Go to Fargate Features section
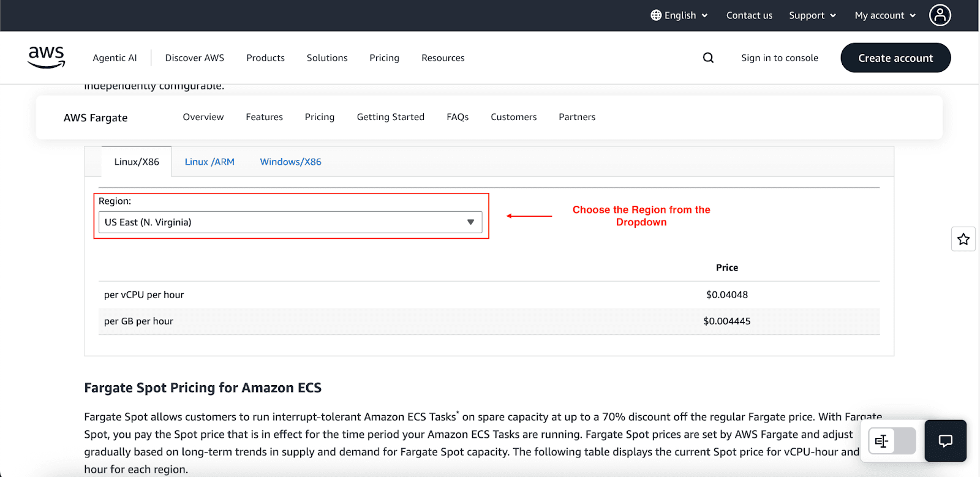The image size is (980, 477). point(264,117)
